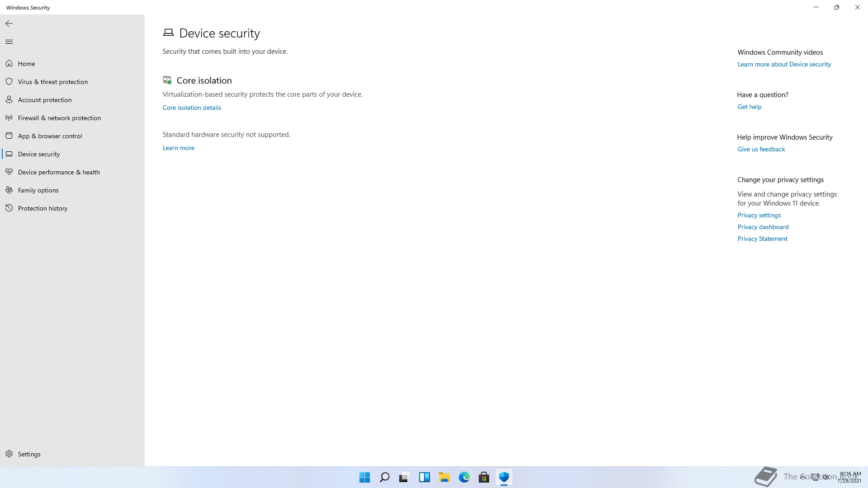Open Widgets from the taskbar
The width and height of the screenshot is (868, 488).
[425, 477]
